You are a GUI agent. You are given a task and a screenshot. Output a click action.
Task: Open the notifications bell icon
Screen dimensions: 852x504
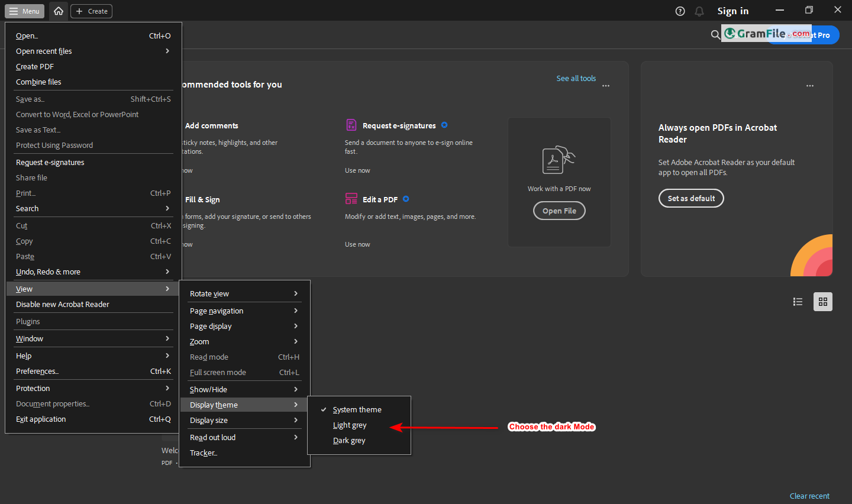(x=699, y=11)
